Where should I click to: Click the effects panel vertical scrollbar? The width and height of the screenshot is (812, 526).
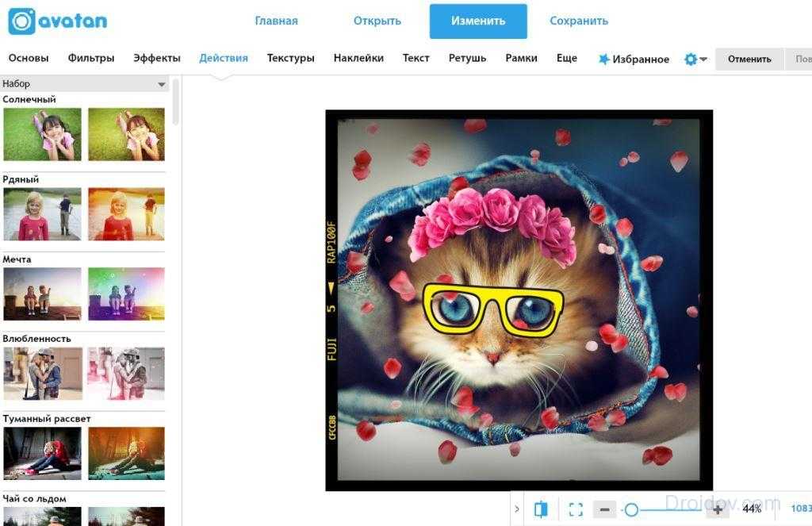tap(175, 103)
